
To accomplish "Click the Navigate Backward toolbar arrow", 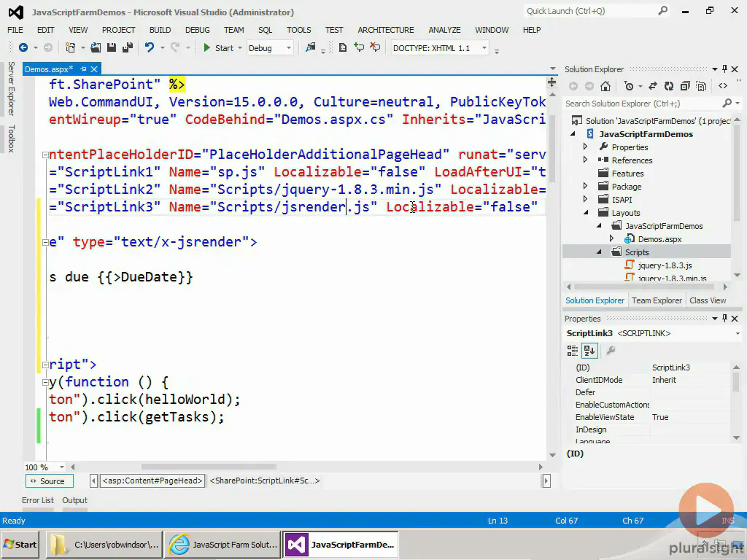I will coord(23,47).
